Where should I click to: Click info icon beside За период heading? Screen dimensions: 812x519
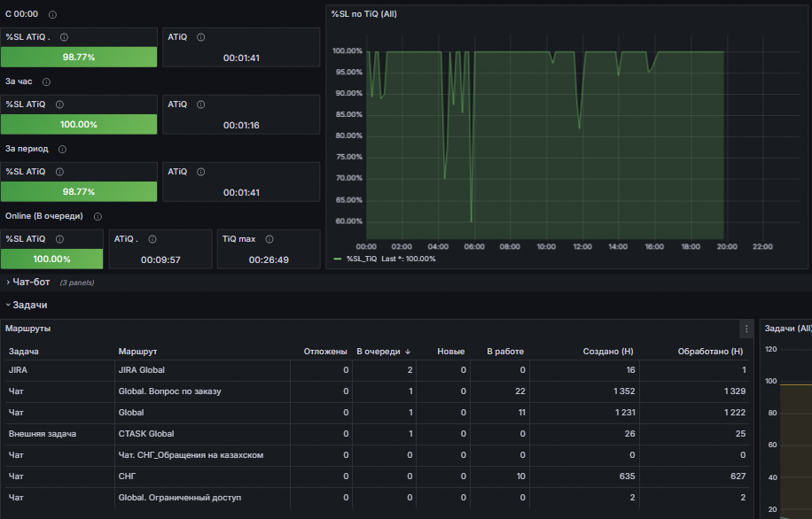click(63, 150)
